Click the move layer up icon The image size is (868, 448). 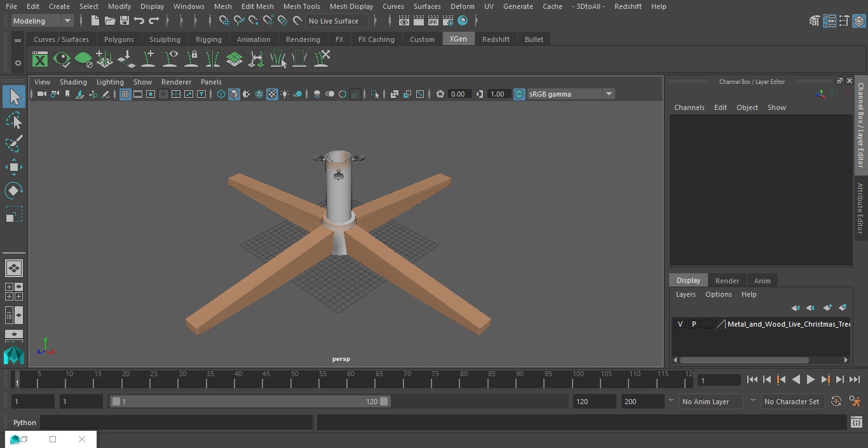(796, 308)
